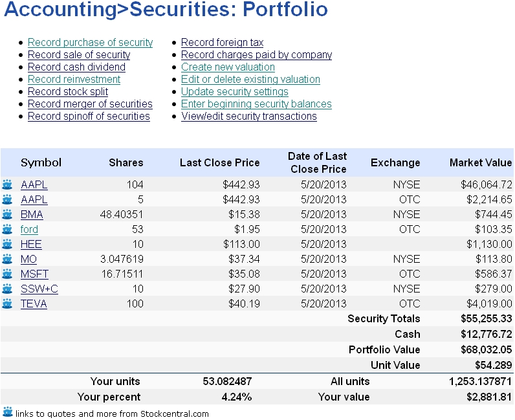515x420 pixels.
Task: Click the Stockcentral icon beside SSW+C
Action: [x=7, y=289]
